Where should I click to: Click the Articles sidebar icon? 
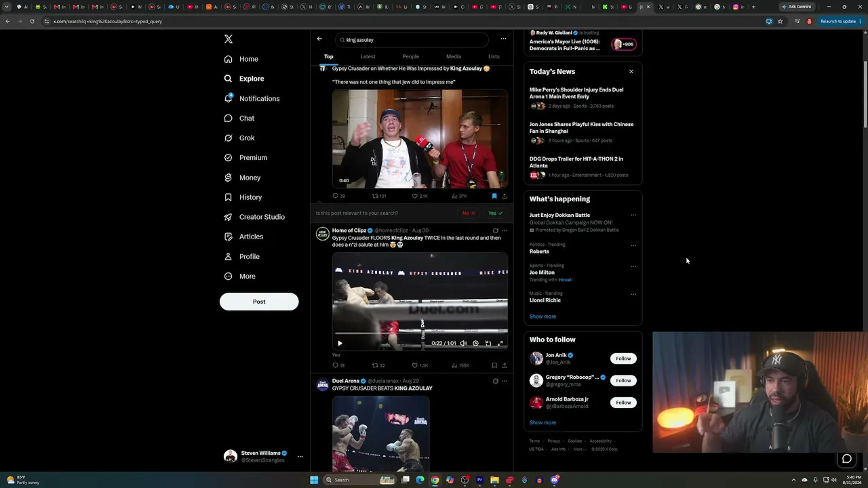click(x=229, y=237)
